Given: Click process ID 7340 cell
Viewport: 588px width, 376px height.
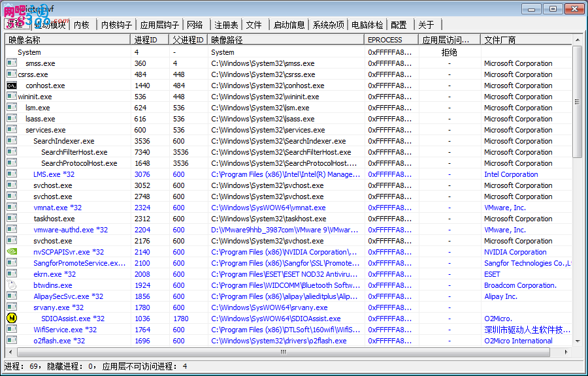Looking at the screenshot, I should [x=142, y=152].
